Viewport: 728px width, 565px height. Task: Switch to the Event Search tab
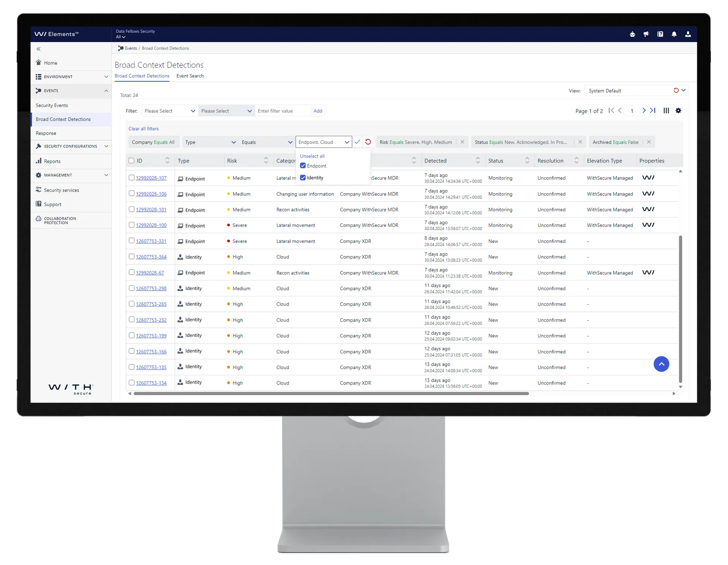coord(190,76)
